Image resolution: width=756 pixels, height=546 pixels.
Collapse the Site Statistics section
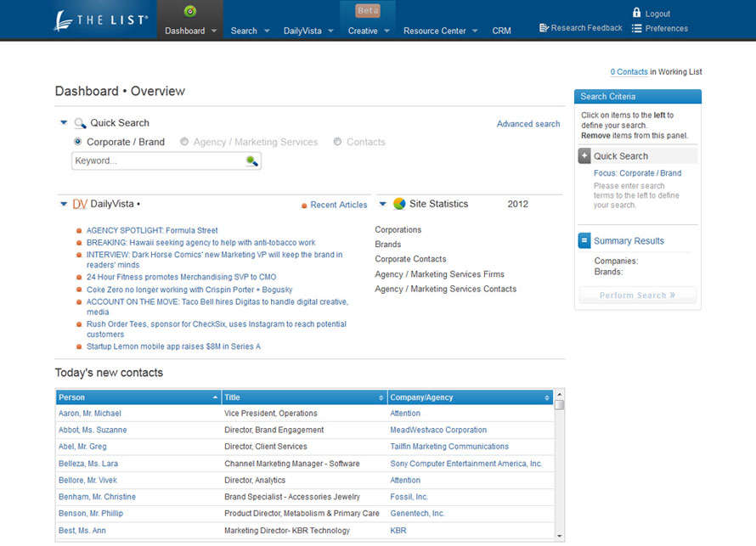(383, 204)
